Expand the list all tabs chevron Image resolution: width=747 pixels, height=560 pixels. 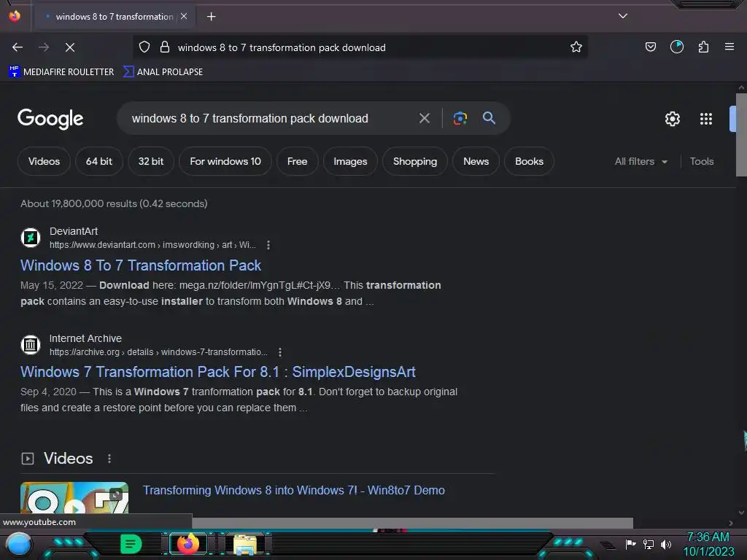[x=623, y=16]
